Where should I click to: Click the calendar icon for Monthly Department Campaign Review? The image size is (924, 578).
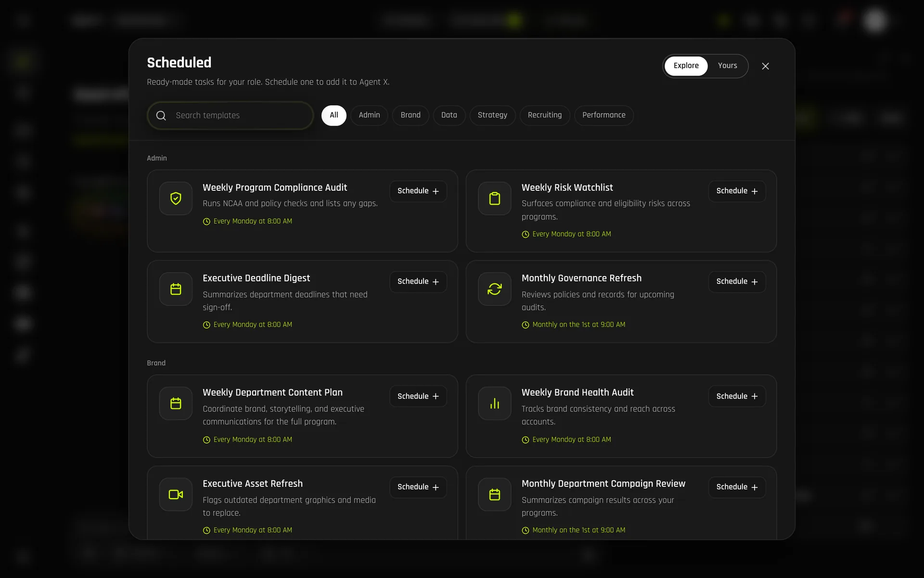[495, 494]
